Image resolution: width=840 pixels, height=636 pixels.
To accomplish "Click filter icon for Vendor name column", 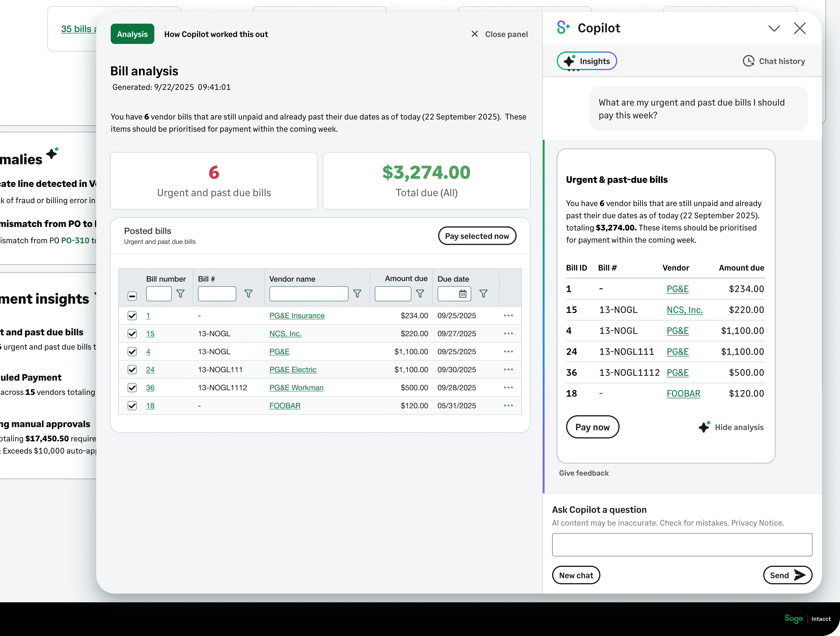I will point(357,294).
